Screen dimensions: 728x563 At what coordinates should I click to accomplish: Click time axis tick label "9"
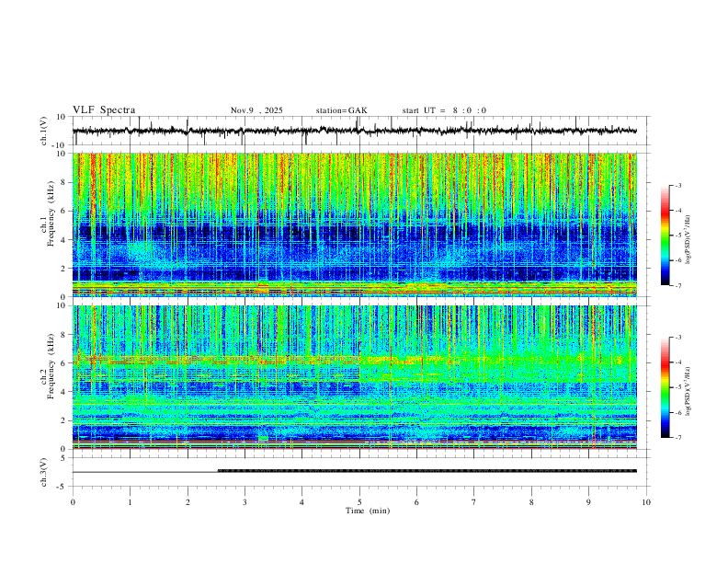[x=588, y=502]
